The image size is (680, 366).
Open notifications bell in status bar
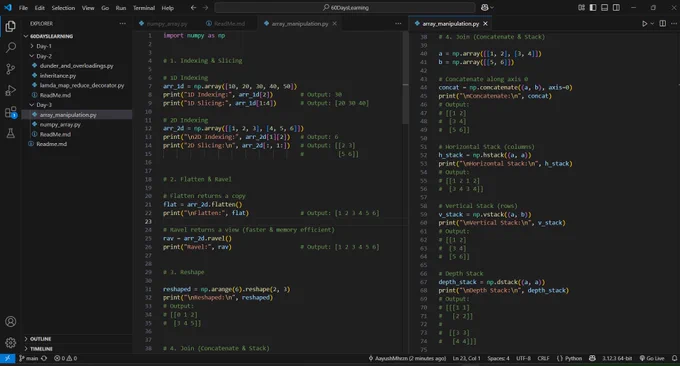click(x=674, y=358)
